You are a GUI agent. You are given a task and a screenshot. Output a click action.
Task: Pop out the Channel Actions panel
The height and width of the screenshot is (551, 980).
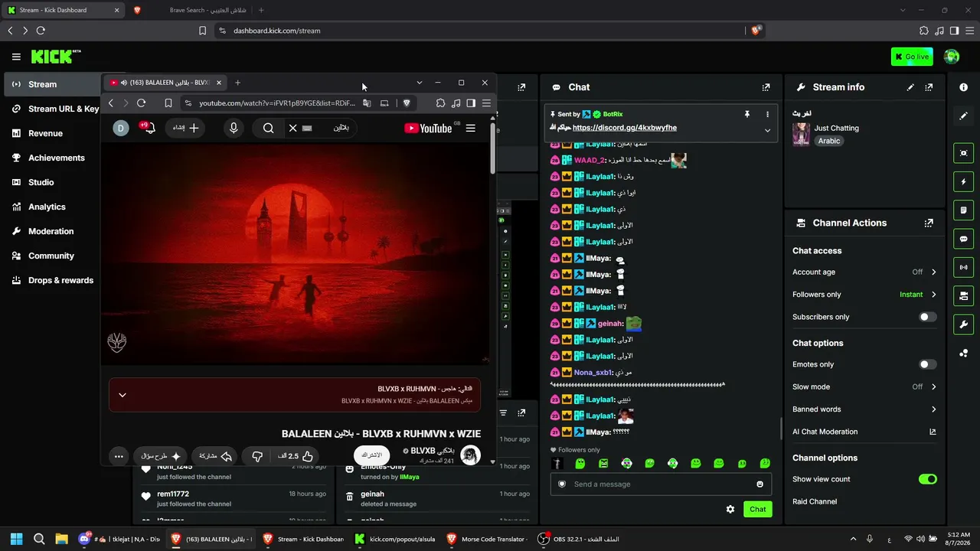[929, 223]
